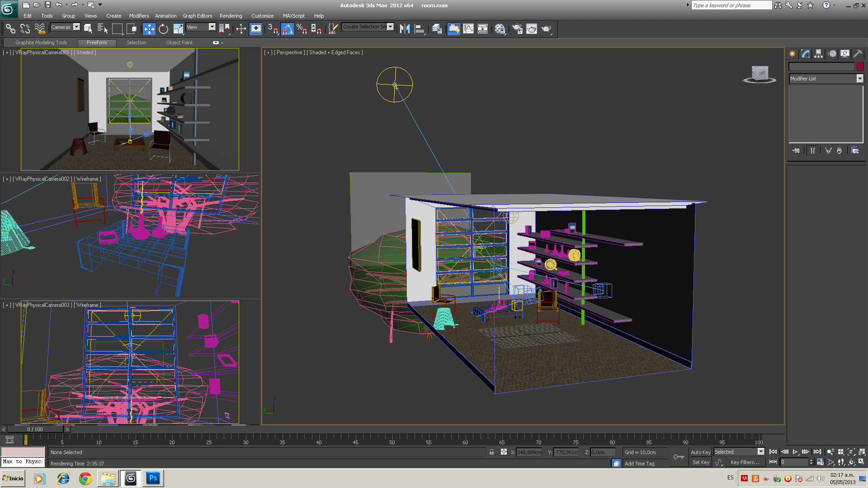The image size is (868, 488).
Task: Toggle the Angle Snap button
Action: [x=288, y=29]
